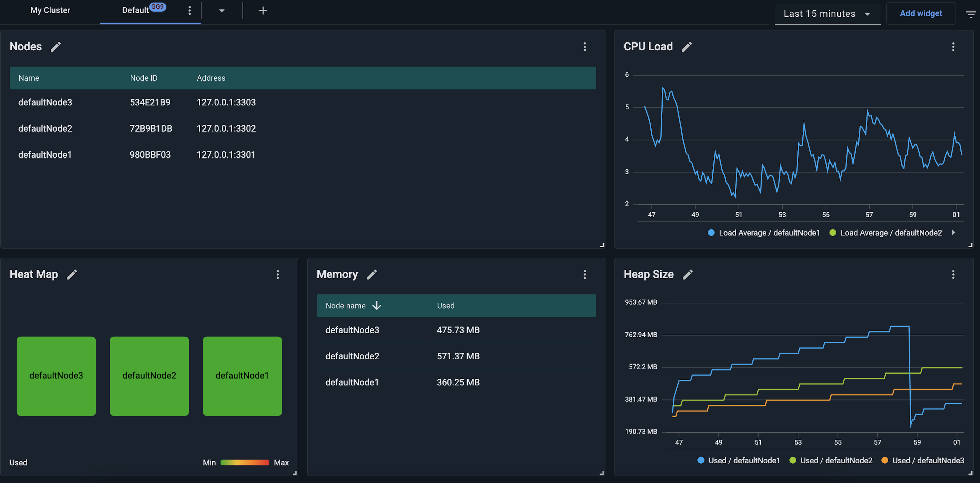The image size is (980, 483).
Task: Sort Nodes table by Address header
Action: pyautogui.click(x=211, y=78)
